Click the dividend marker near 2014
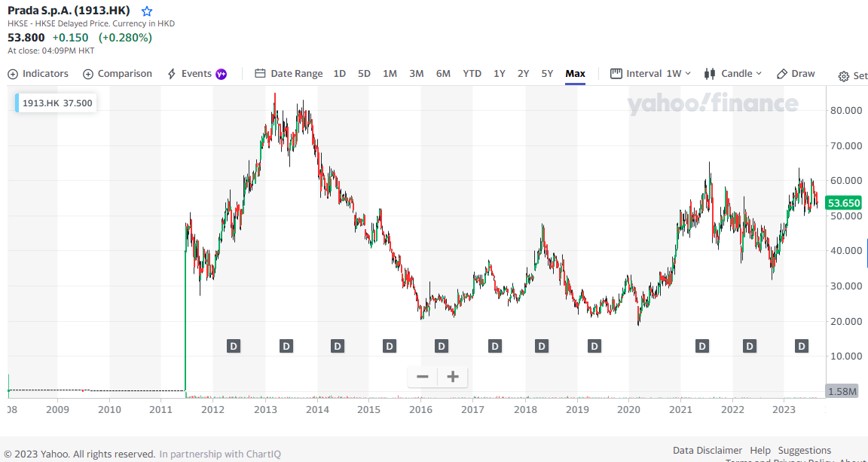 pyautogui.click(x=338, y=346)
